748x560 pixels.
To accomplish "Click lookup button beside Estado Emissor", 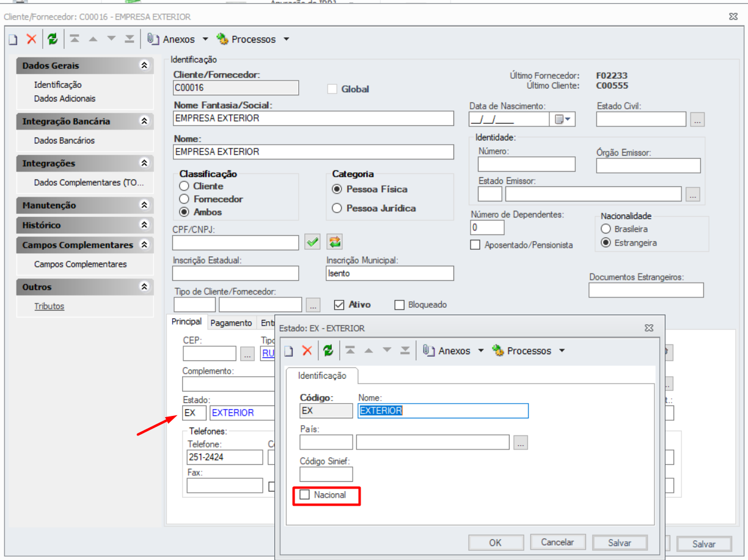I will coord(692,195).
